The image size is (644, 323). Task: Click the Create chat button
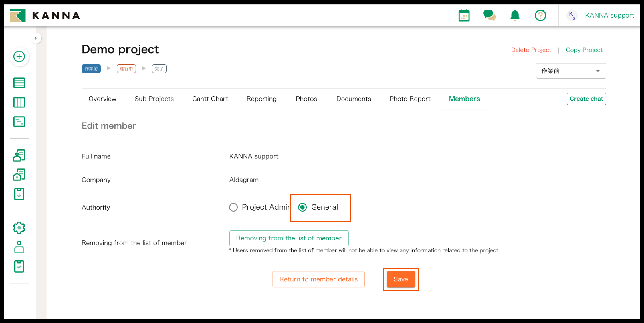point(586,99)
